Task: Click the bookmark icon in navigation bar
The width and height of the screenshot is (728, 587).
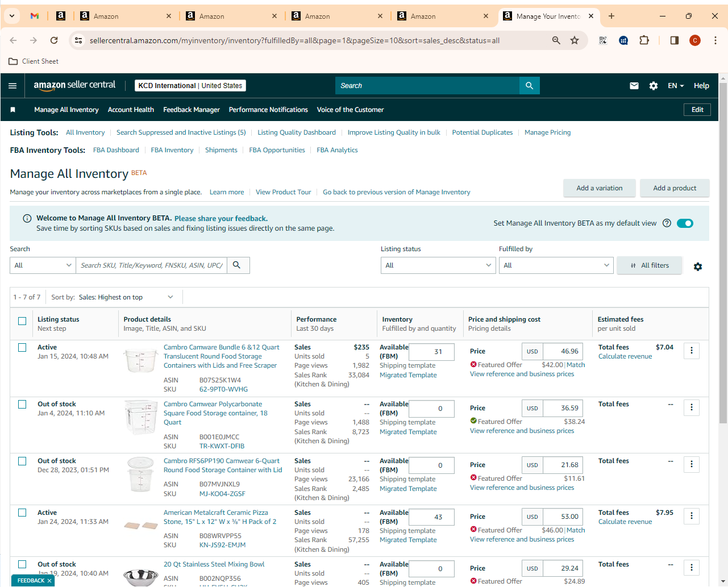Action: coord(13,110)
